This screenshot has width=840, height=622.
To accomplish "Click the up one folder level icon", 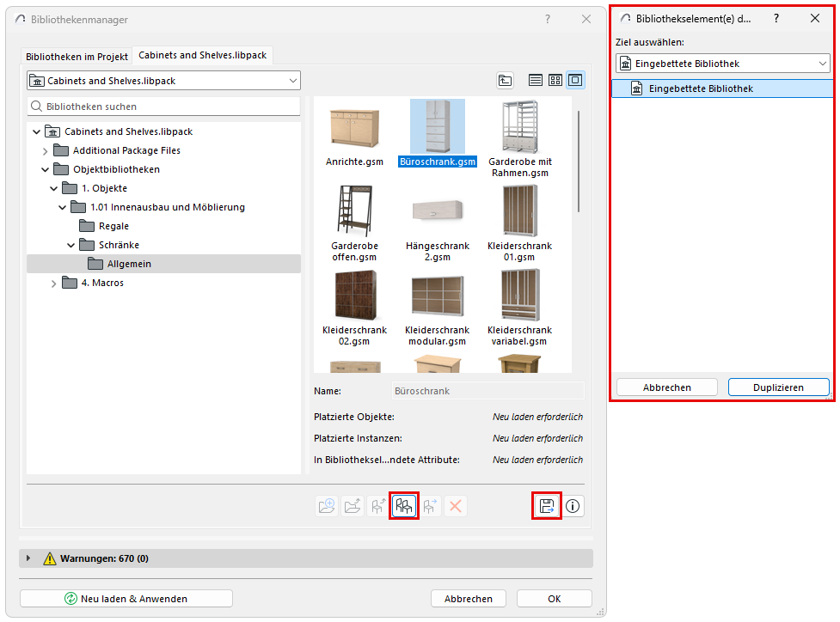I will pos(506,80).
